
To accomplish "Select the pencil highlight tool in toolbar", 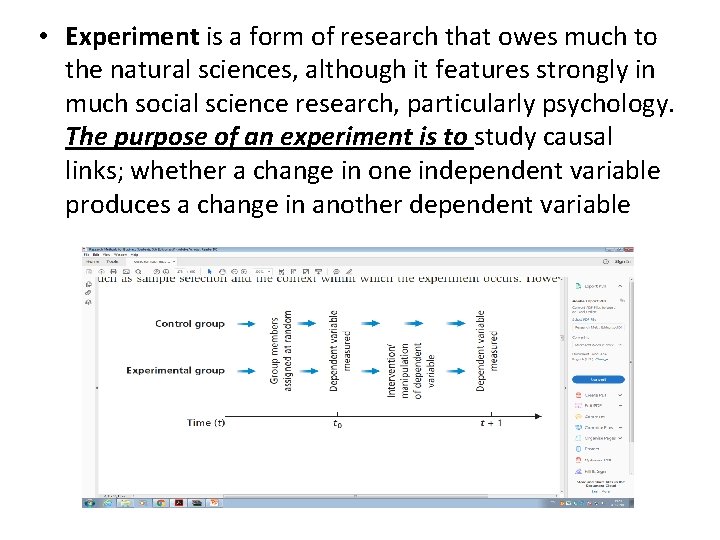I will coord(349,272).
